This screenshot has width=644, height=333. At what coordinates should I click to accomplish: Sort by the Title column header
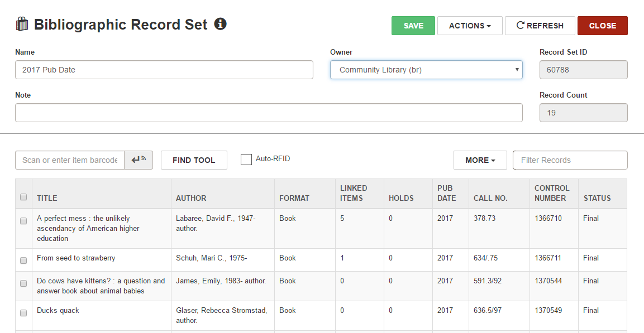(47, 198)
